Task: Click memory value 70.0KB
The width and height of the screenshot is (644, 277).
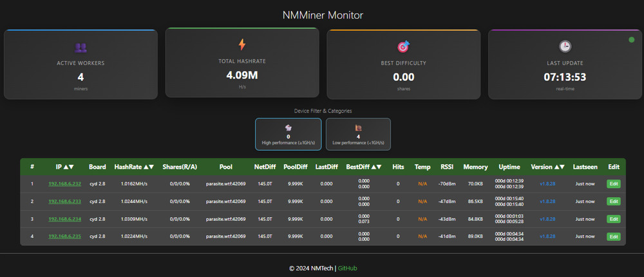Action: pyautogui.click(x=476, y=184)
